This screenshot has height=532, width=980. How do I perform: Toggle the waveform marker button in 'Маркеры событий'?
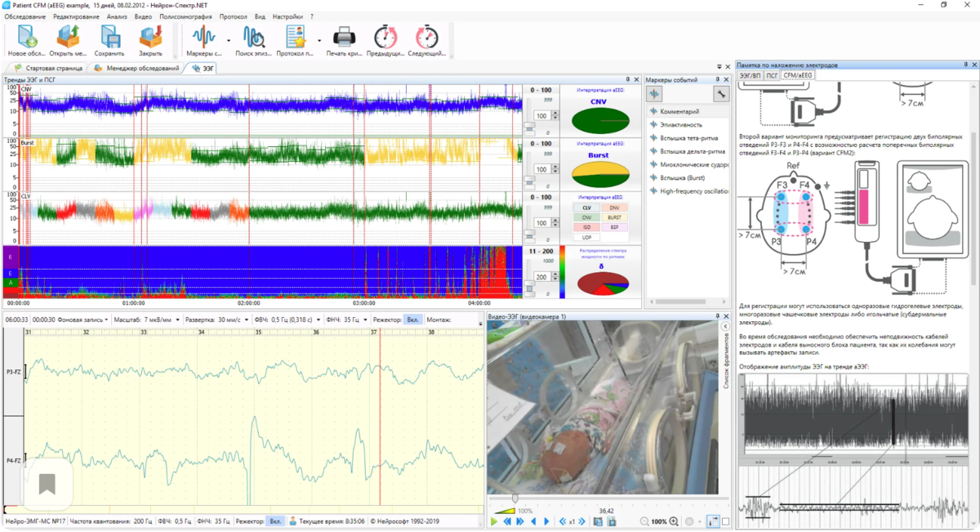(655, 94)
